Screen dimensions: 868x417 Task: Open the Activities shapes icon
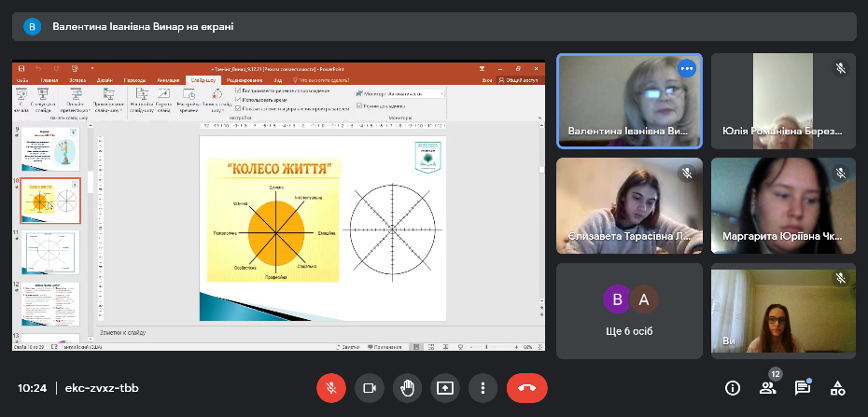837,388
